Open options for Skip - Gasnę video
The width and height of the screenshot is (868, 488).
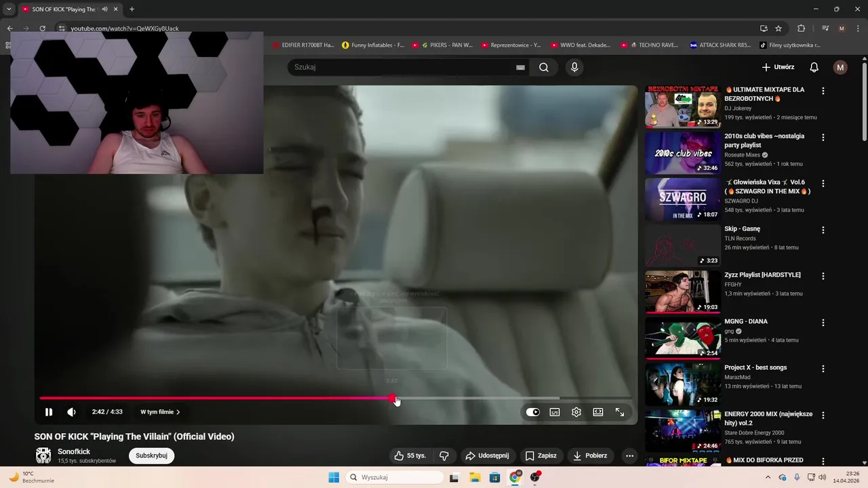[823, 230]
